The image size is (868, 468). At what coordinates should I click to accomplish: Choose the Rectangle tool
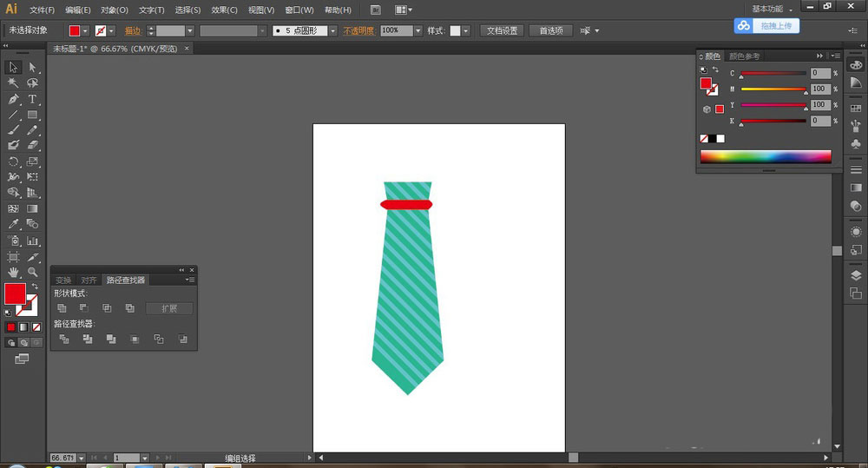32,115
